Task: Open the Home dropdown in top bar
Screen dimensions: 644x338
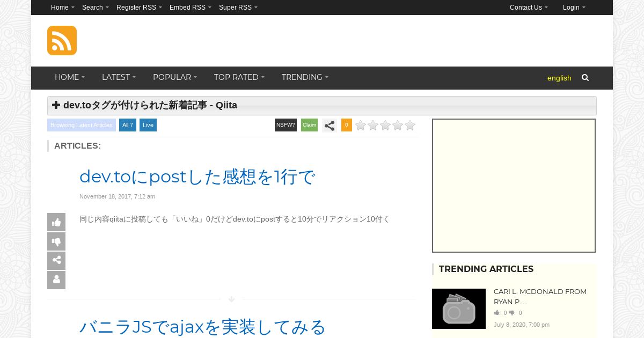Action: 63,8
